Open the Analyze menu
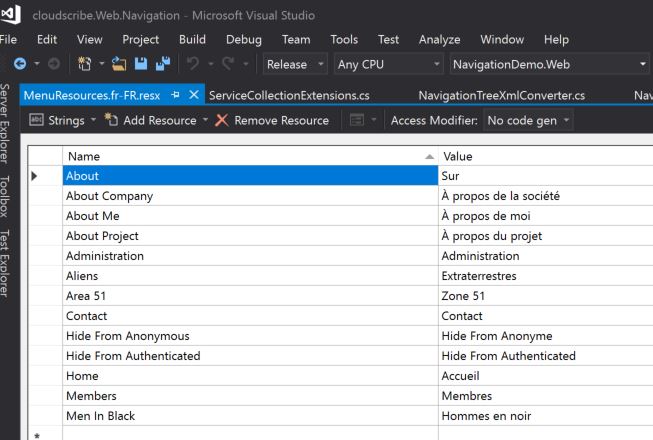Image resolution: width=653 pixels, height=440 pixels. (439, 40)
